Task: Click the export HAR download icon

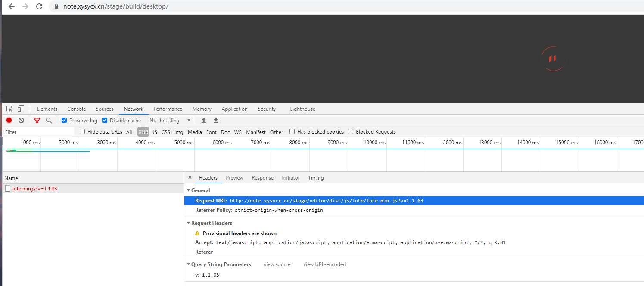Action: (216, 121)
